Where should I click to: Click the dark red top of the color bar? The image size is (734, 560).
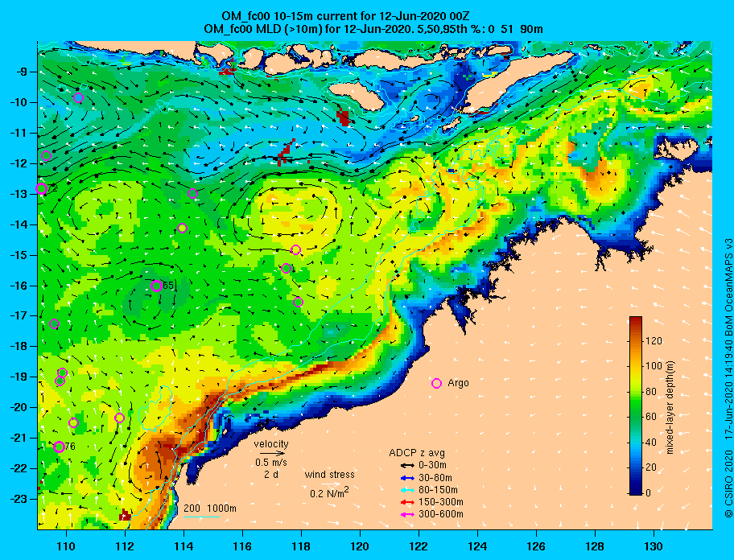click(636, 321)
